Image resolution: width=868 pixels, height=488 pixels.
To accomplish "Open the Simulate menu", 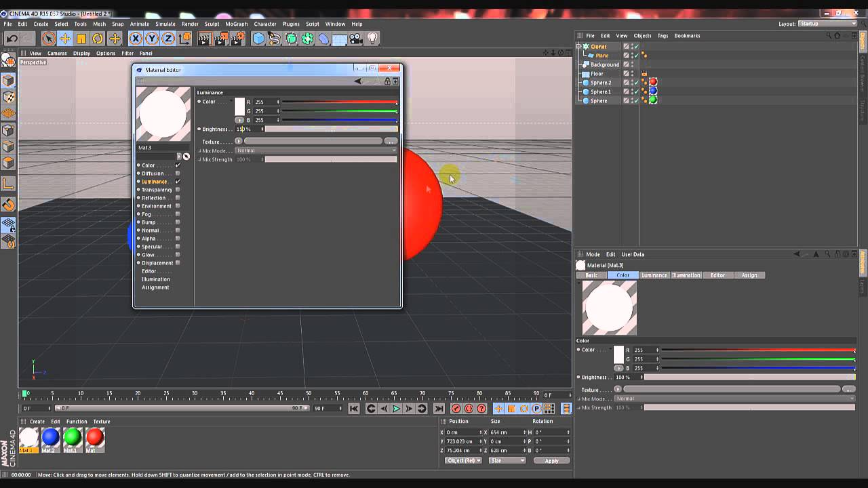I will coord(165,24).
